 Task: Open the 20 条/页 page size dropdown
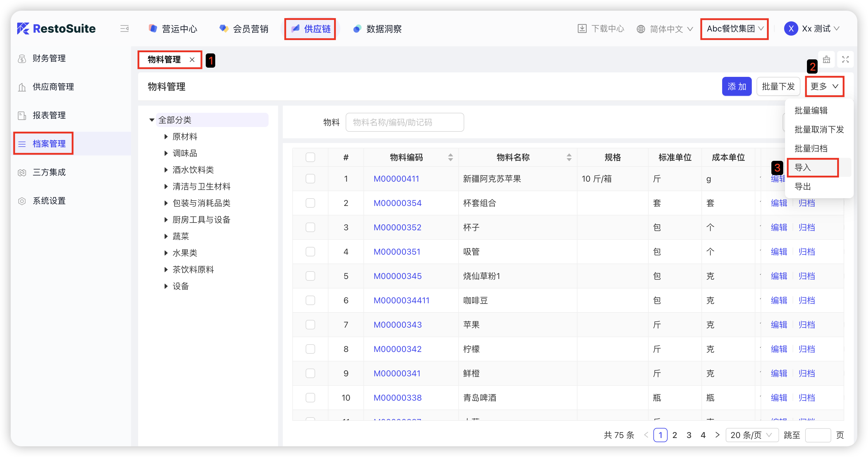point(751,435)
